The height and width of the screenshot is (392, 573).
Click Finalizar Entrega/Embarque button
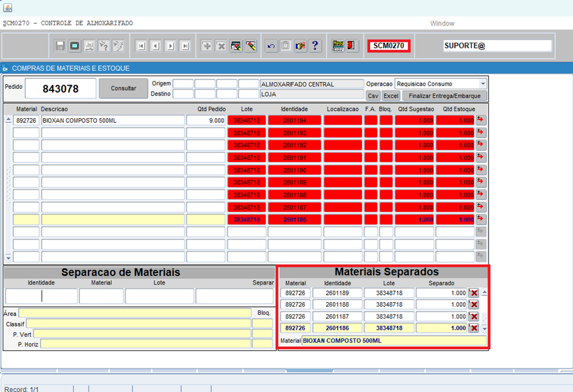[444, 96]
